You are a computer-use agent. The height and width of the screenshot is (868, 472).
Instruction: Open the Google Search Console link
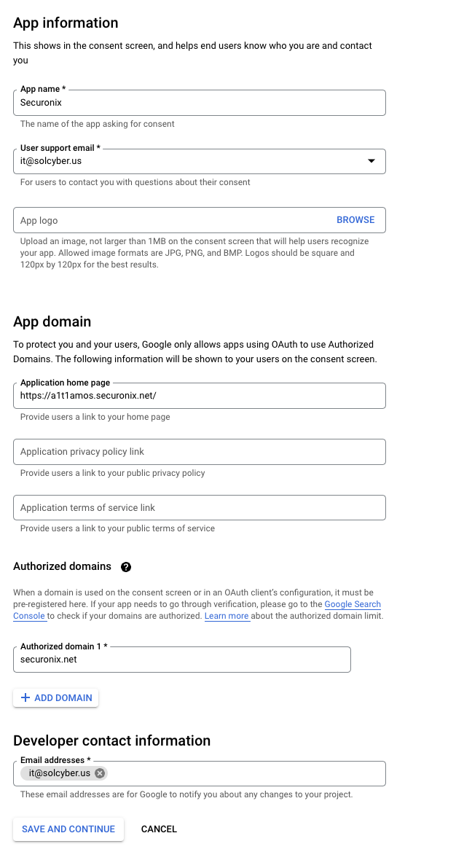click(x=353, y=605)
